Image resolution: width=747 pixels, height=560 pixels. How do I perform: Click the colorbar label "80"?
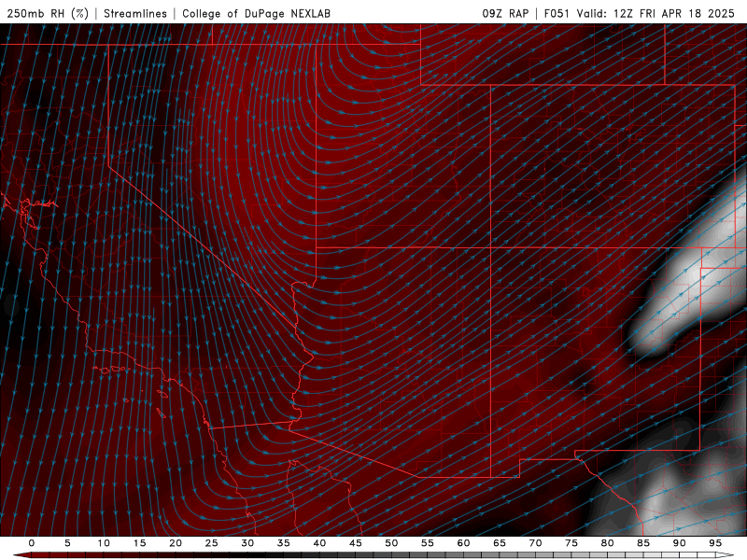pyautogui.click(x=607, y=543)
